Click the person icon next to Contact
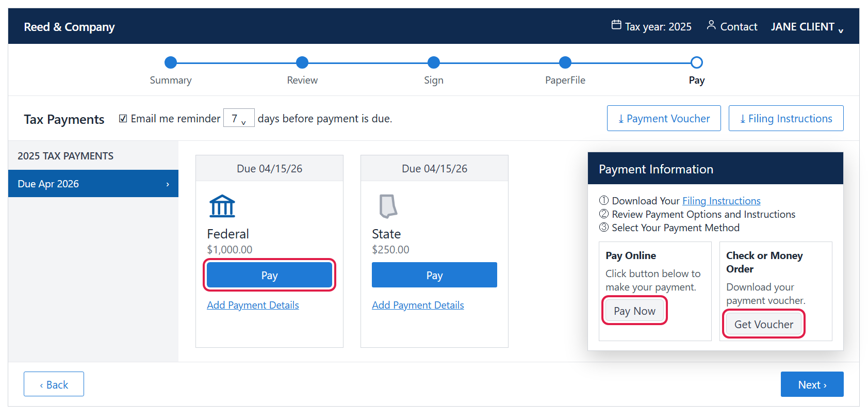868x418 pixels. pos(711,25)
